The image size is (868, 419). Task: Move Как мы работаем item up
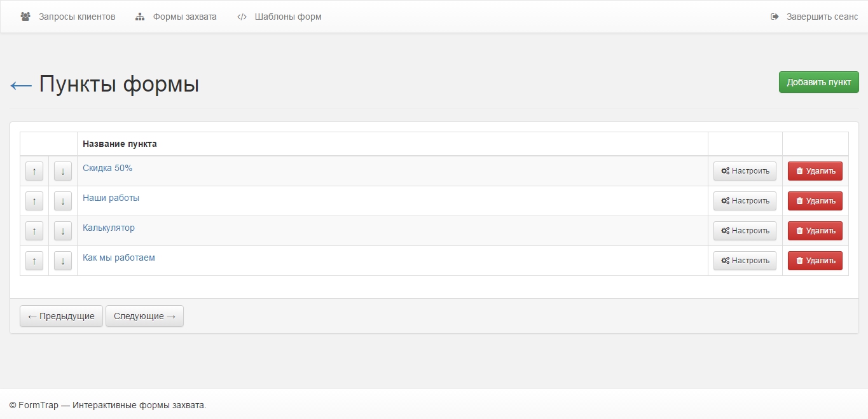click(x=34, y=261)
